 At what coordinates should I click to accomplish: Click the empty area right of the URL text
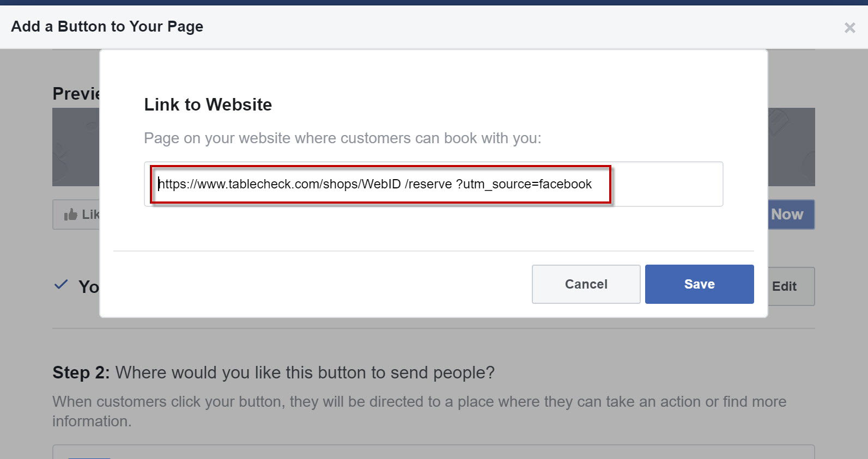point(666,184)
